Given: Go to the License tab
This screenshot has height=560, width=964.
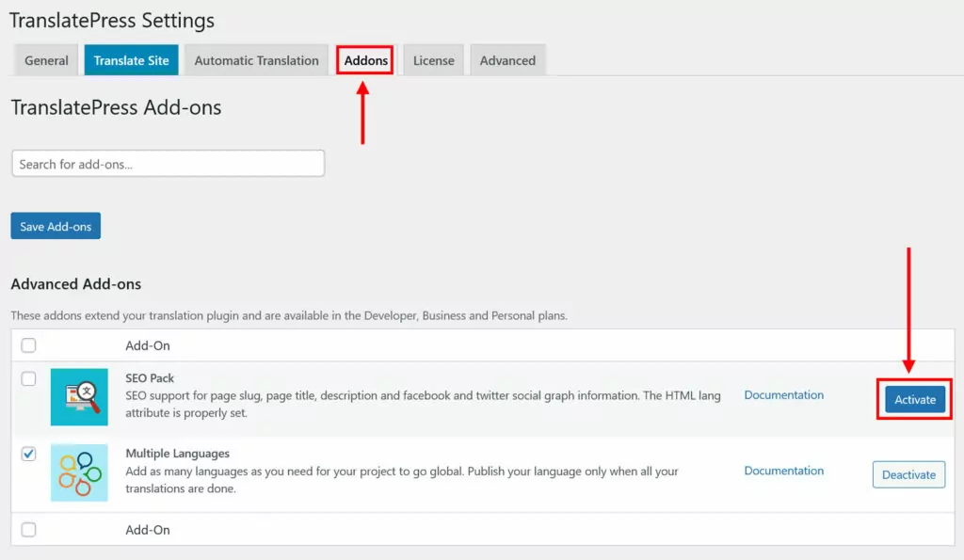Looking at the screenshot, I should 433,60.
